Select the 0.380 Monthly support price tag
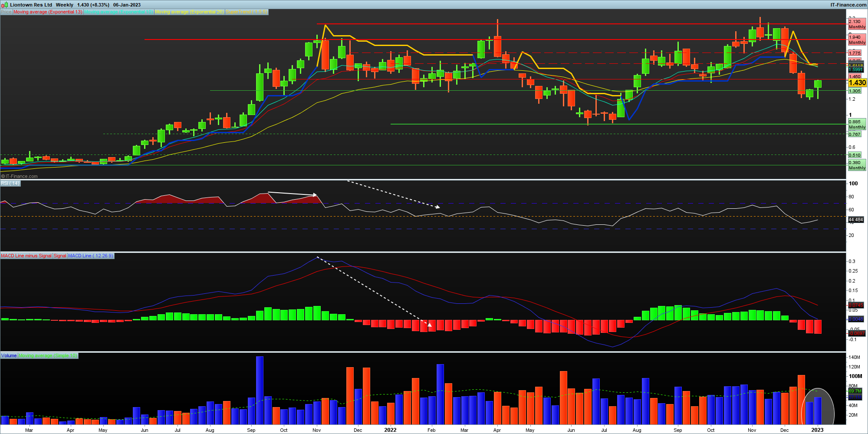The height and width of the screenshot is (434, 868). pyautogui.click(x=857, y=165)
